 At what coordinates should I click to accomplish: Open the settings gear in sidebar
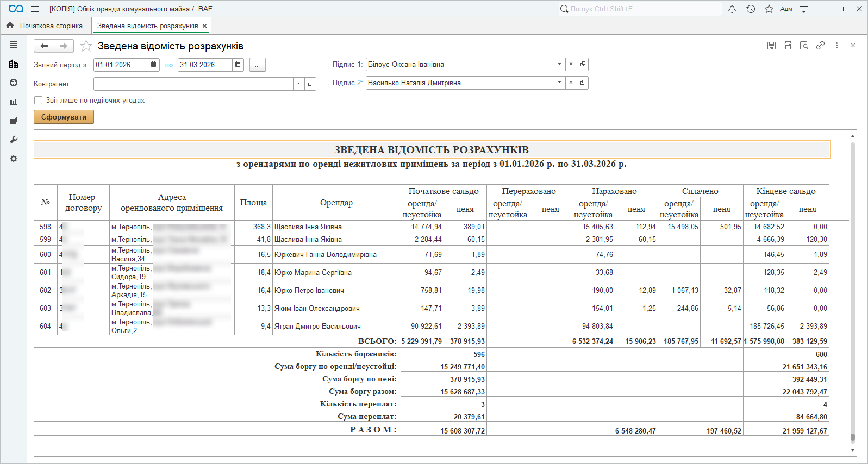[14, 159]
